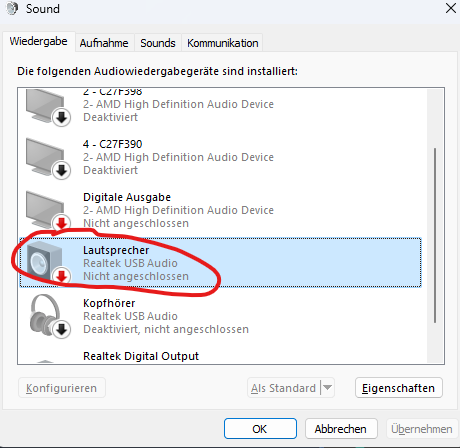460x448 pixels.
Task: Switch to the Wiedergabe tab
Action: pos(38,41)
